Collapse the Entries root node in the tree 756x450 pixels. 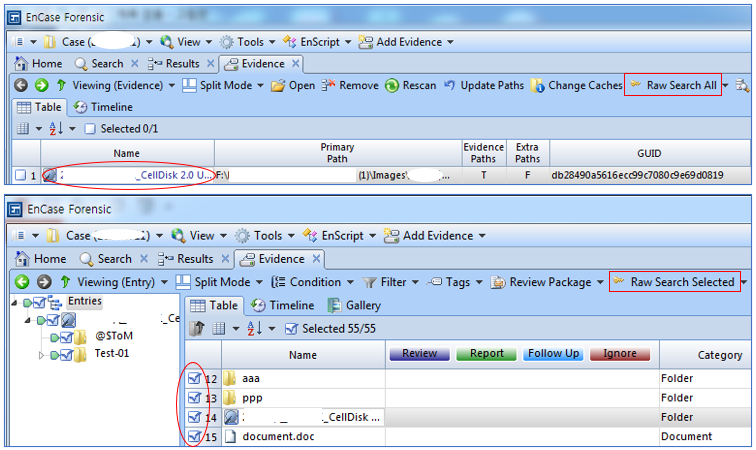(x=14, y=303)
